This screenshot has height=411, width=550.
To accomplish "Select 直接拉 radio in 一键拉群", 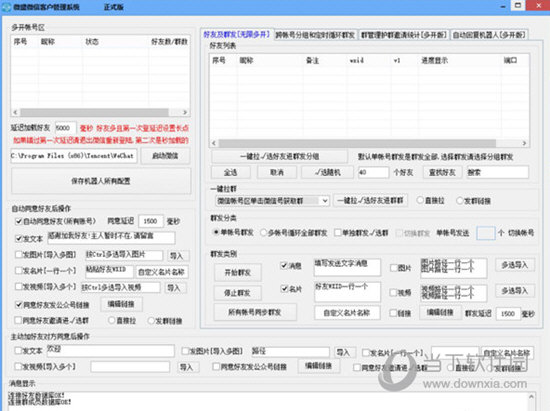I will [x=420, y=200].
